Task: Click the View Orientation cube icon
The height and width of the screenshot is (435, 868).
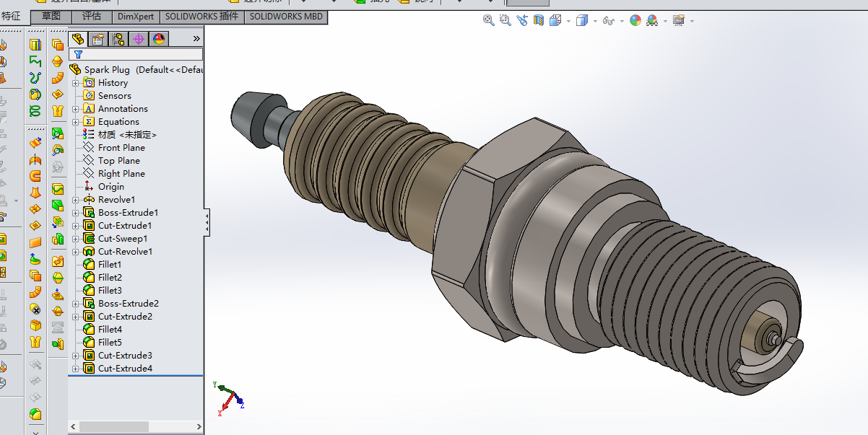Action: point(555,21)
